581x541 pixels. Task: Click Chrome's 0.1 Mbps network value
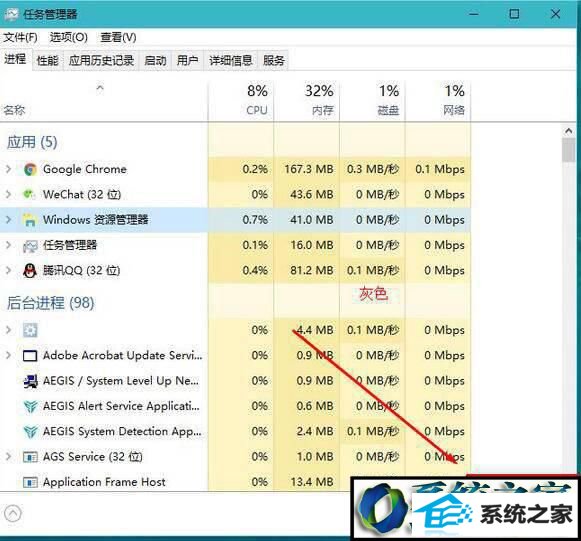[x=440, y=169]
